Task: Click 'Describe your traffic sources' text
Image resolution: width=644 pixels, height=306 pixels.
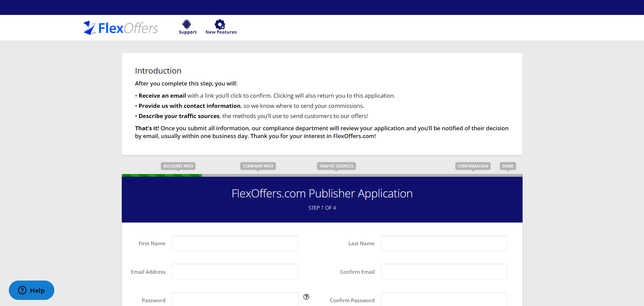Action: click(179, 116)
